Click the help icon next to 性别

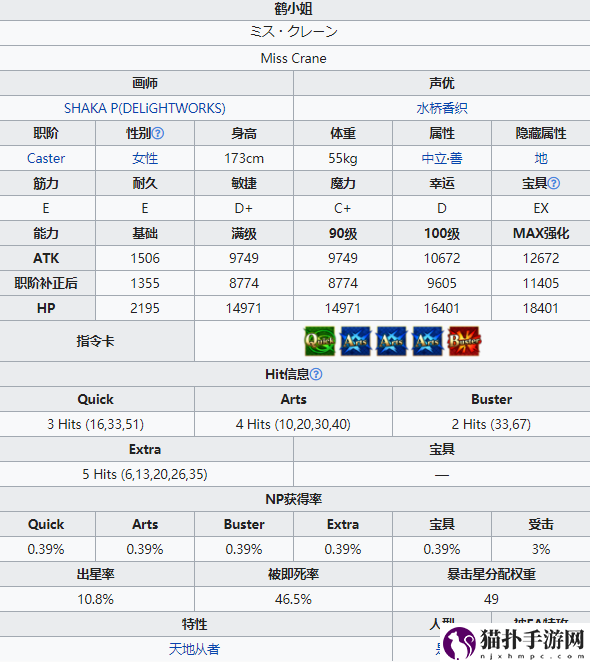click(158, 133)
